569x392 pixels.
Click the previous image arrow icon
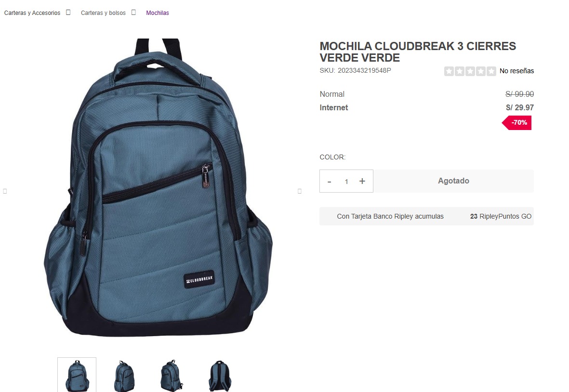pos(5,191)
